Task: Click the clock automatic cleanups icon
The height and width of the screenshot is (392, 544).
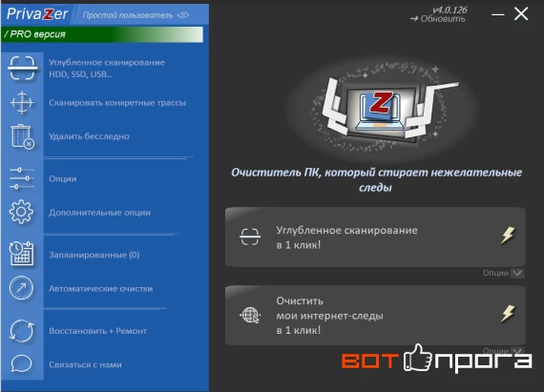Action: (22, 288)
